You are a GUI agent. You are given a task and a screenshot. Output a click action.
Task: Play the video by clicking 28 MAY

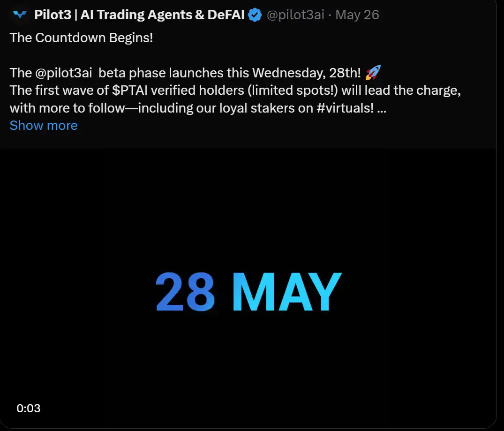(x=248, y=292)
